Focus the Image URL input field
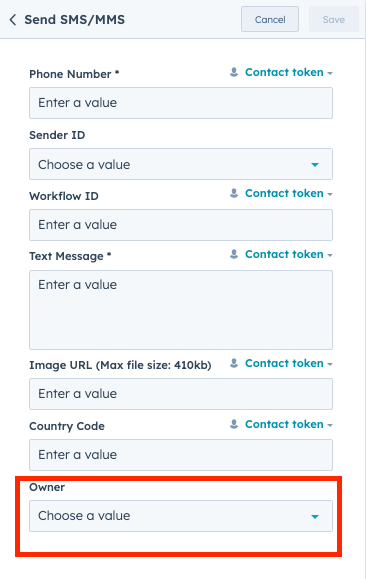The image size is (366, 579). [x=181, y=394]
